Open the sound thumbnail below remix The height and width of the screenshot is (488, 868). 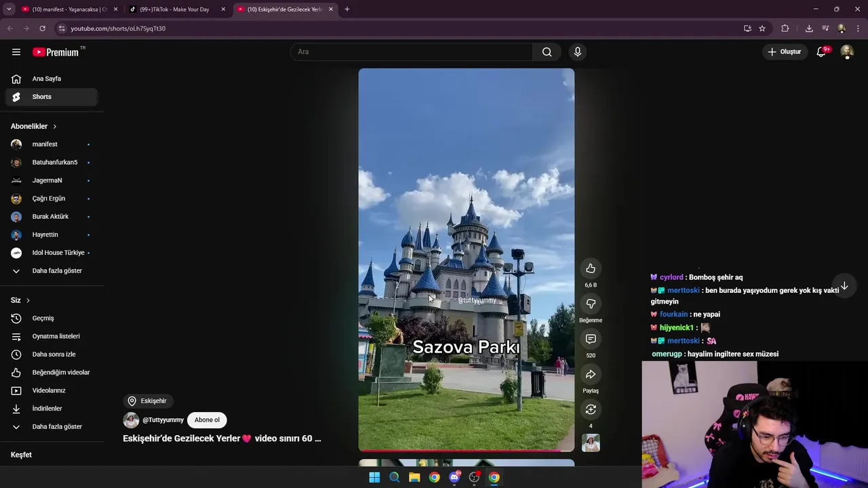[x=591, y=443]
